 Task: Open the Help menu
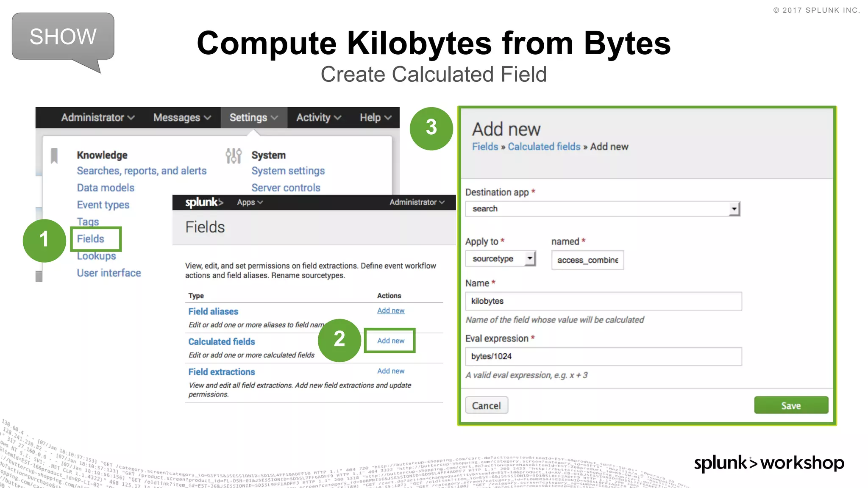(376, 117)
